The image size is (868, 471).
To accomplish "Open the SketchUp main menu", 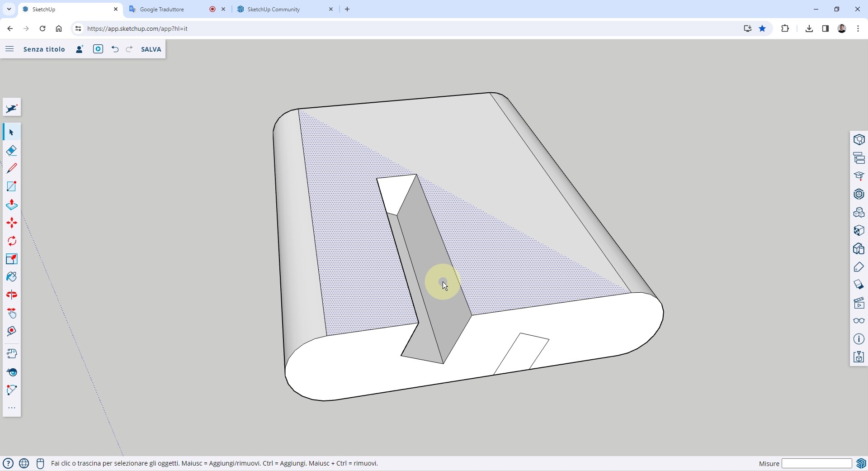I will coord(9,49).
